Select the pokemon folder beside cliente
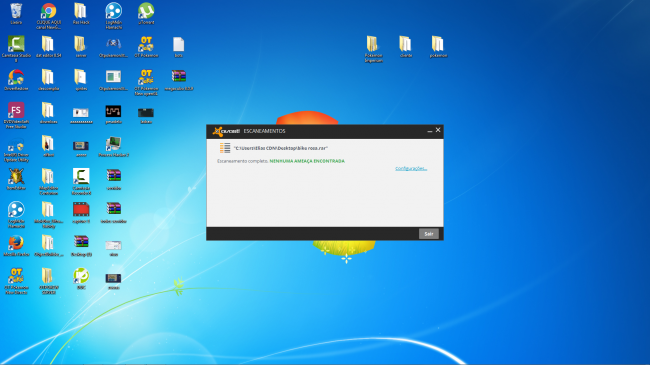The width and height of the screenshot is (650, 365). (438, 46)
